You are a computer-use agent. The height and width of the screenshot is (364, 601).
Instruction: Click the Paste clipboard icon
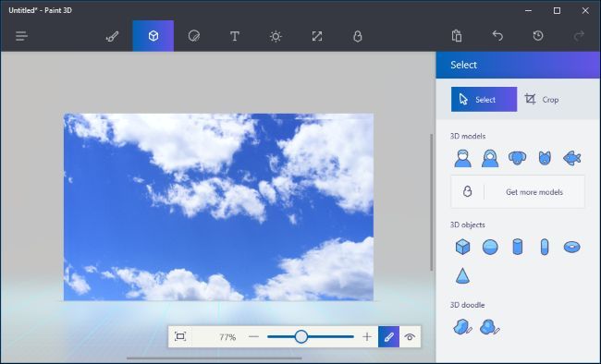click(x=457, y=36)
